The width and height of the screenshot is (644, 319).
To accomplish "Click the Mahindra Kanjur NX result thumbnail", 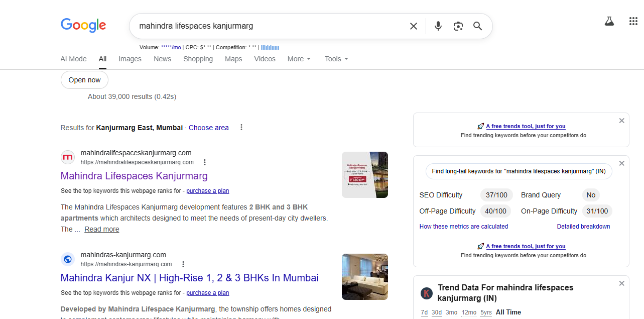I will (x=365, y=277).
